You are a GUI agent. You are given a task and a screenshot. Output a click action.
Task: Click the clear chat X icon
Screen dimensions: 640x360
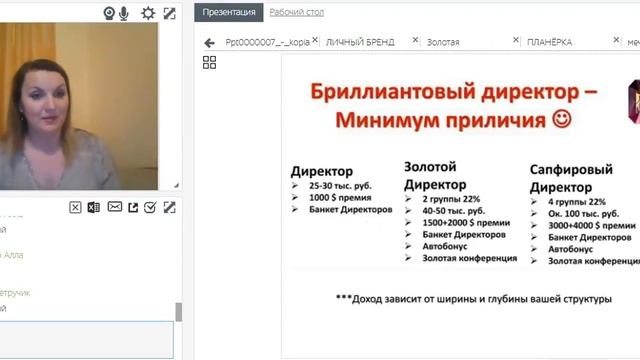click(x=75, y=207)
